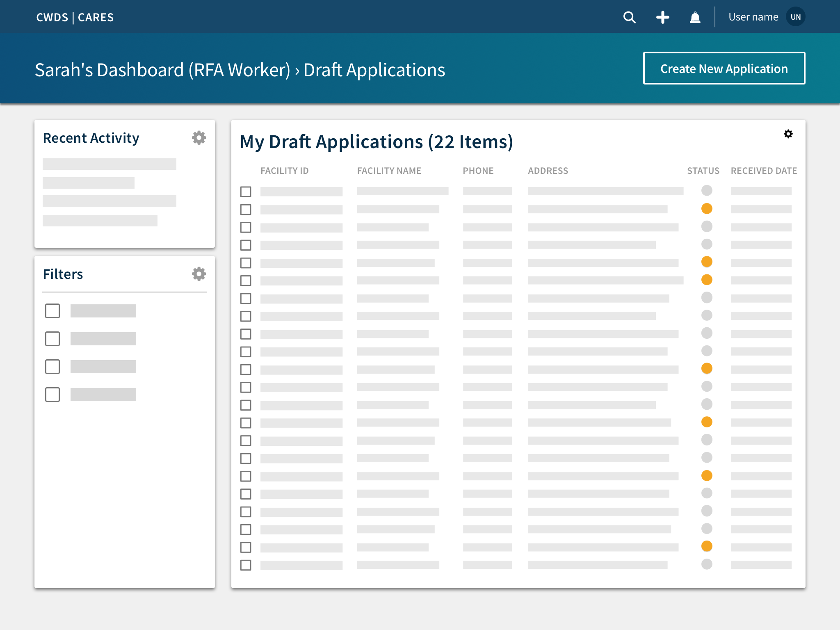This screenshot has height=630, width=840.
Task: Check the last filter checkbox
Action: click(x=52, y=395)
